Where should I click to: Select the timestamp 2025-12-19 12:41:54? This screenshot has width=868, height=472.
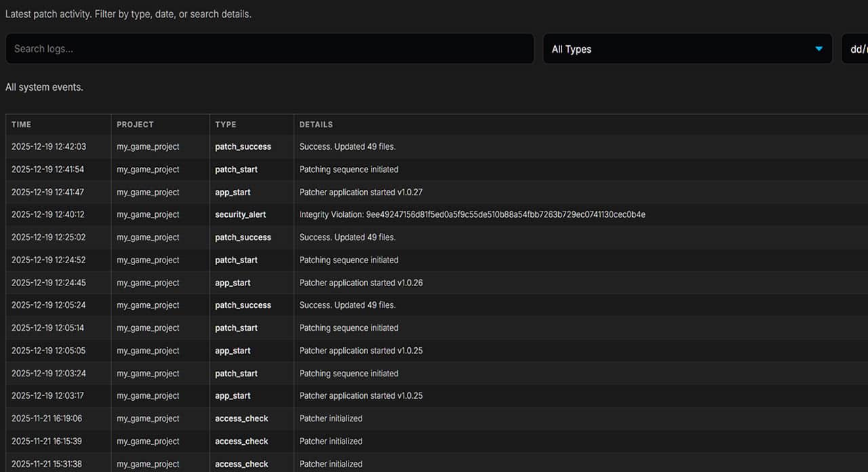pos(48,170)
